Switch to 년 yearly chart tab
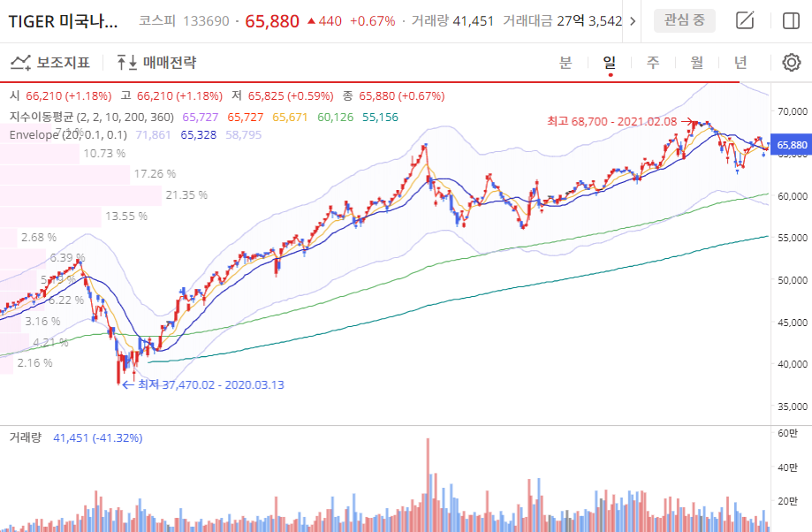Viewport: 812px width, 532px height. (x=740, y=63)
